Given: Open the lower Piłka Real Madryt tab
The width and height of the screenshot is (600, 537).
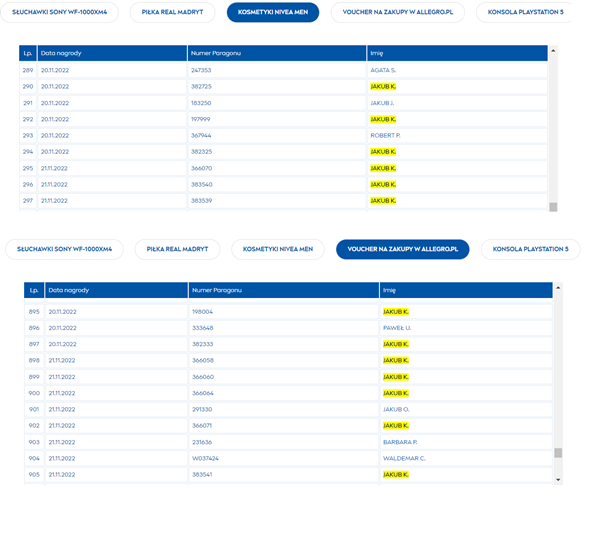Looking at the screenshot, I should pyautogui.click(x=177, y=249).
